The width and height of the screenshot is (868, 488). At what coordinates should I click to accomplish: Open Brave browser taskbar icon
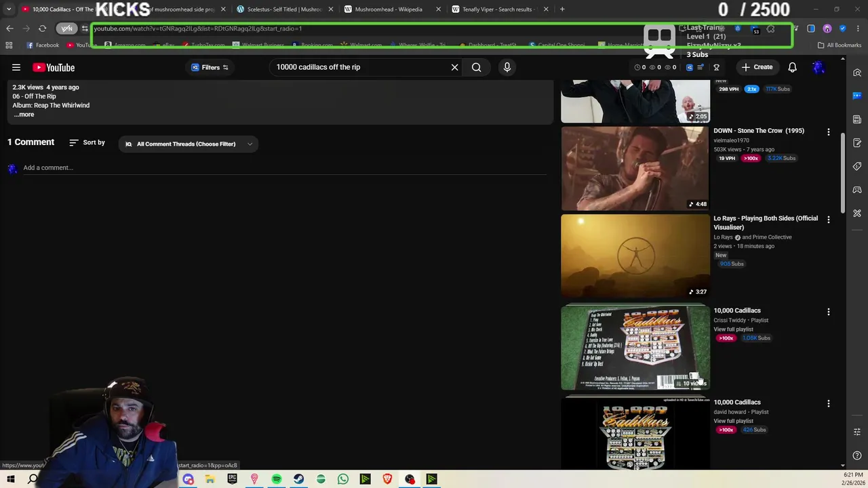tap(387, 479)
